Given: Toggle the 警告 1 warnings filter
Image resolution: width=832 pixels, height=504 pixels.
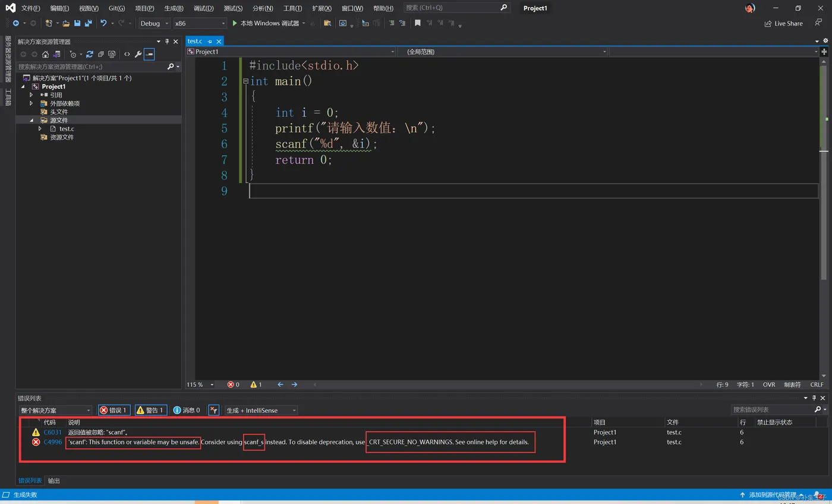Looking at the screenshot, I should 151,410.
